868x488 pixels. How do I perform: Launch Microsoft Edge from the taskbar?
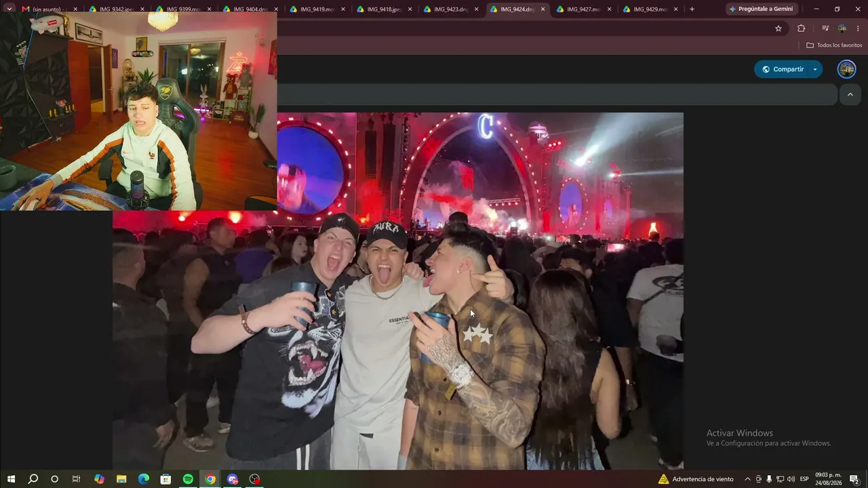point(144,479)
